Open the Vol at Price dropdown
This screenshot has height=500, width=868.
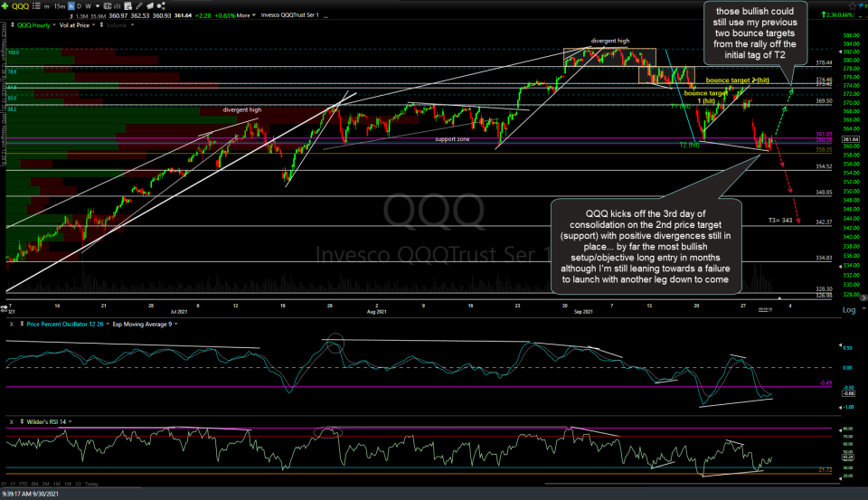93,25
